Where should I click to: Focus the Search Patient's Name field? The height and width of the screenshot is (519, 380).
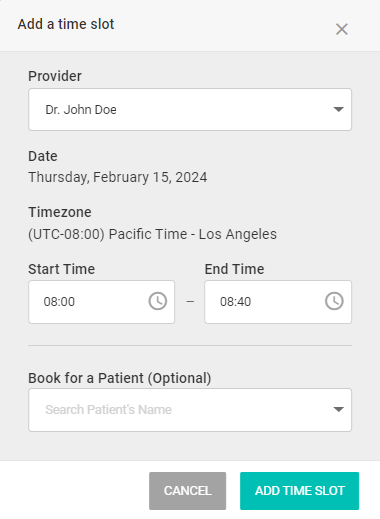click(190, 410)
